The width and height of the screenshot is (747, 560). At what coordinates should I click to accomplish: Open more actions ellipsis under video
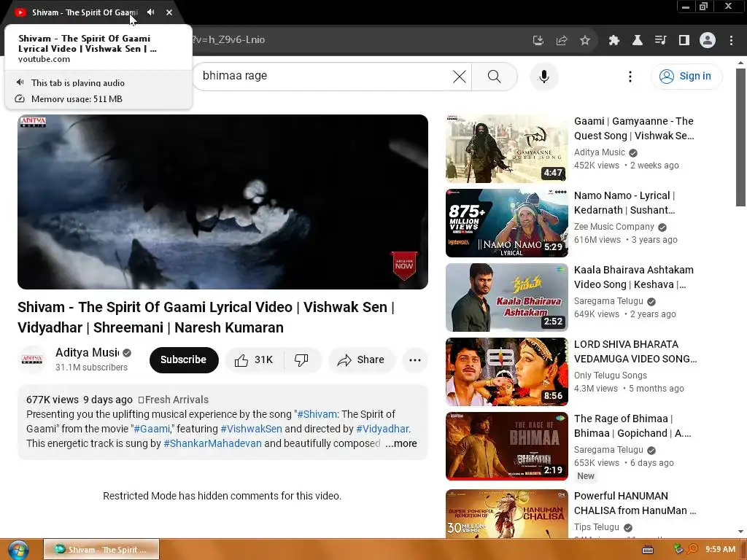[415, 360]
